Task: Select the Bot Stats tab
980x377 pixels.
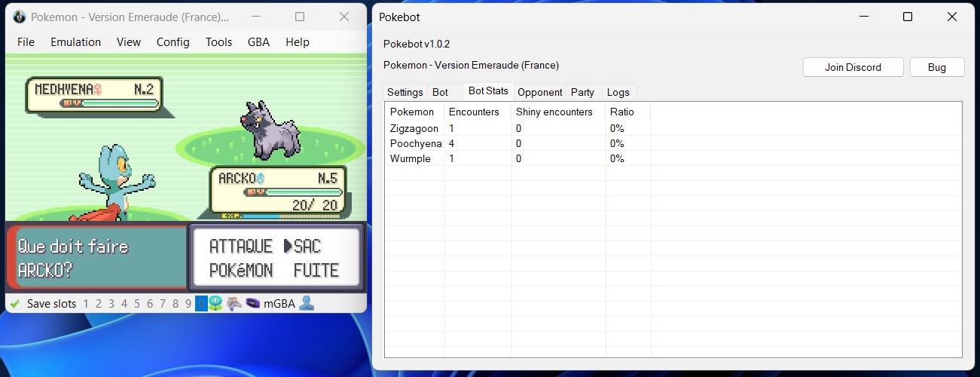Action: click(x=488, y=90)
